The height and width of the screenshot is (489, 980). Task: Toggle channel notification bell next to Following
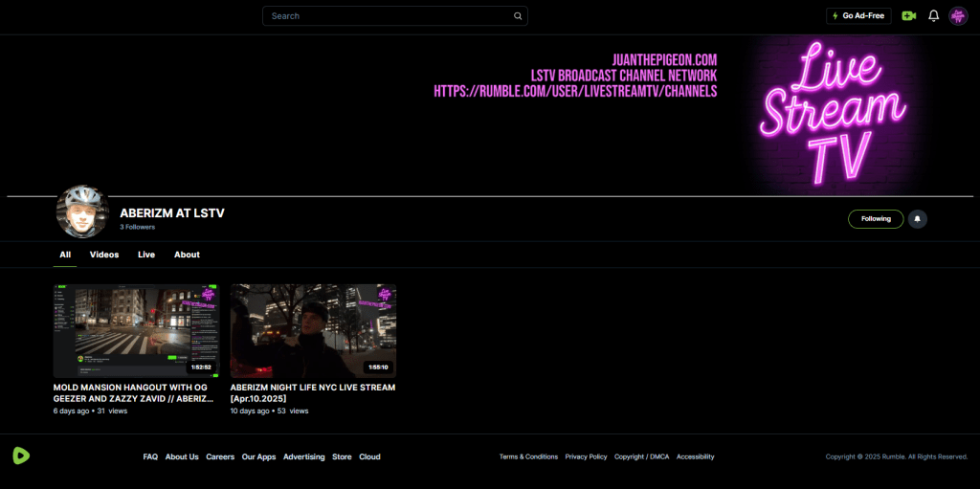pyautogui.click(x=917, y=219)
